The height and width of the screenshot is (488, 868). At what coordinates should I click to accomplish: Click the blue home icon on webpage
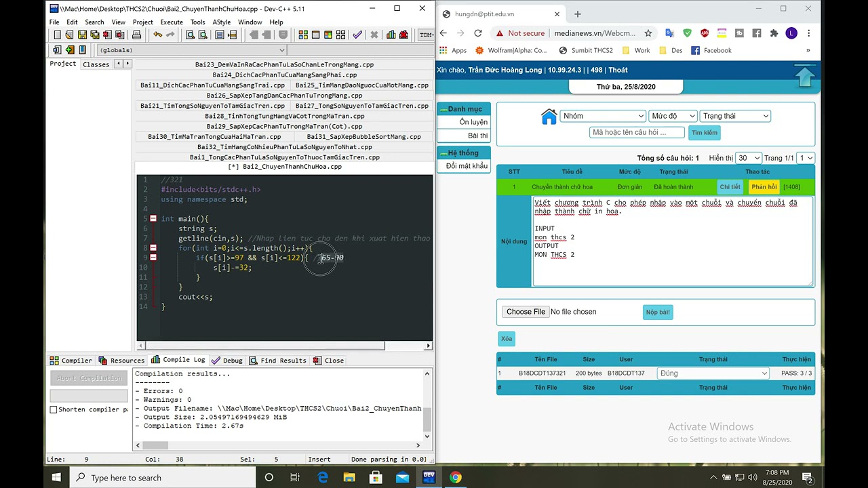(549, 117)
